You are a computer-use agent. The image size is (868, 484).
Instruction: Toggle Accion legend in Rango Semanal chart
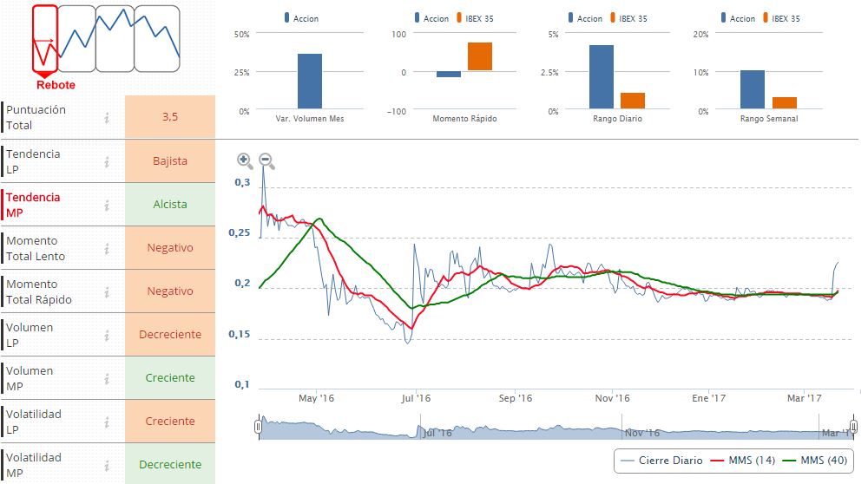pyautogui.click(x=738, y=18)
